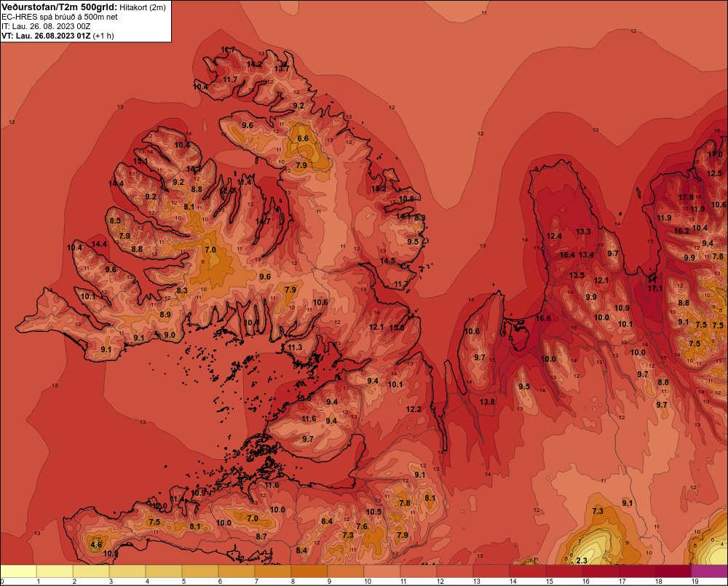Click the legend swatch between 14 and 15
The height and width of the screenshot is (586, 728).
pos(527,571)
